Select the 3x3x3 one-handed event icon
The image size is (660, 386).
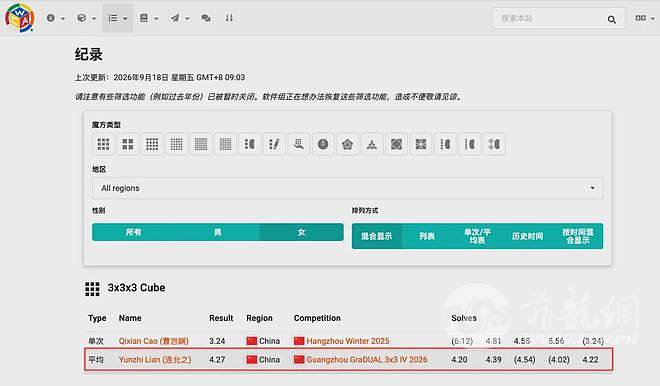click(298, 144)
